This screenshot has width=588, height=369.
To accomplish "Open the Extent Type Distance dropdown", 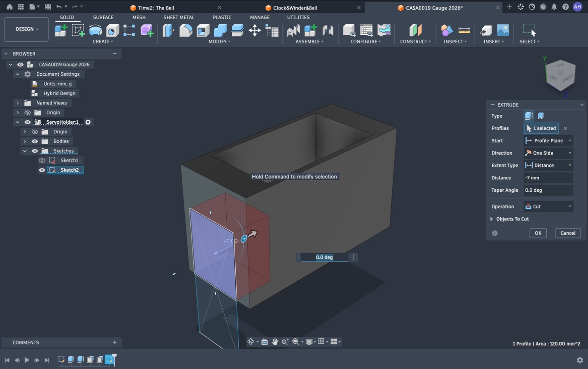I will (x=549, y=165).
